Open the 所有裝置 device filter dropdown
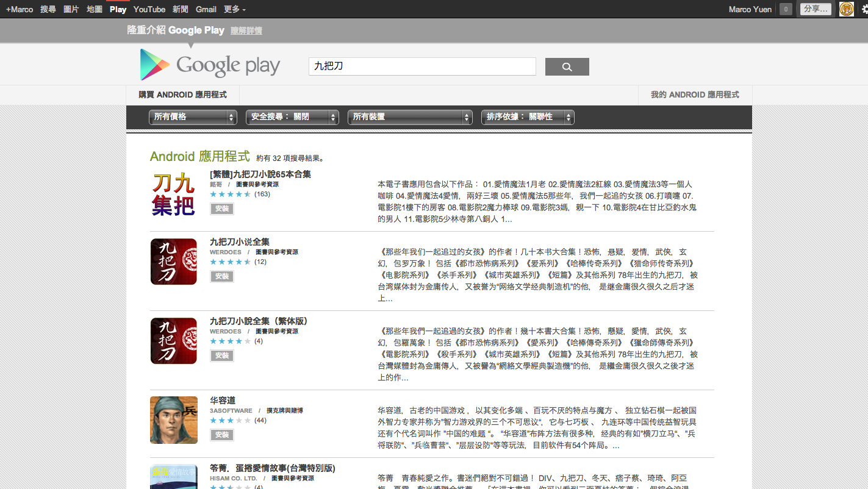 pyautogui.click(x=410, y=117)
